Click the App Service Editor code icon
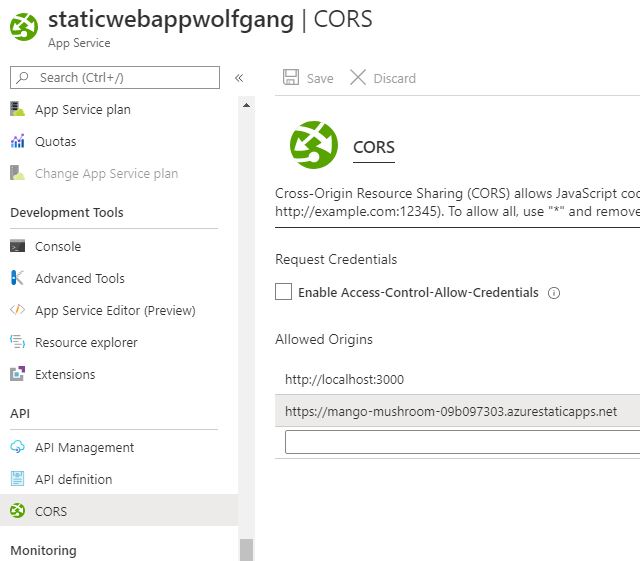Screen dimensions: 640x561 coord(17,310)
